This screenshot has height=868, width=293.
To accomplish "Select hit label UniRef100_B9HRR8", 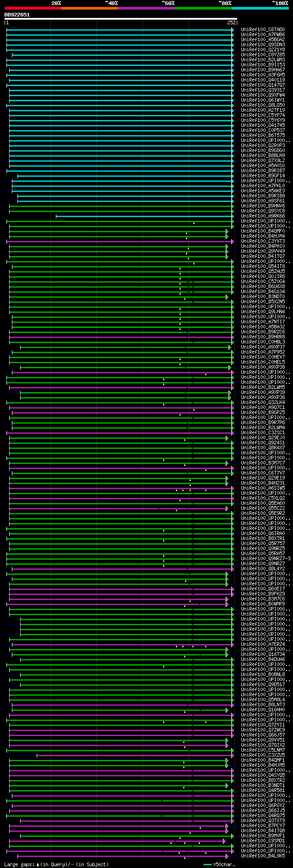I will click(263, 337).
